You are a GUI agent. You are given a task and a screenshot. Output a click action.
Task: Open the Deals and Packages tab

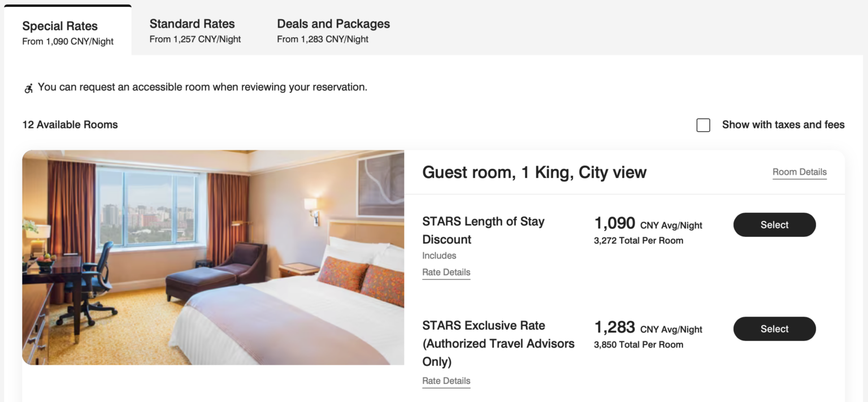(333, 24)
